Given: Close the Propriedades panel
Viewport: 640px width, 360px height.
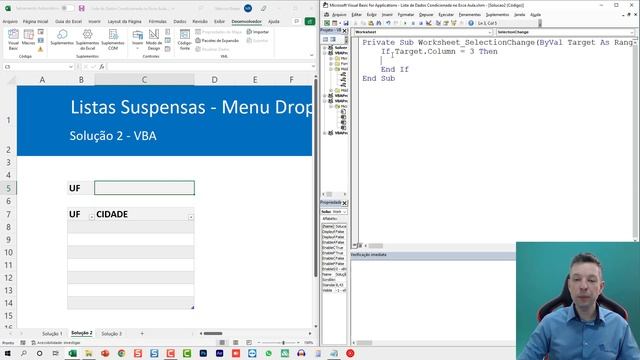Looking at the screenshot, I should pos(344,203).
